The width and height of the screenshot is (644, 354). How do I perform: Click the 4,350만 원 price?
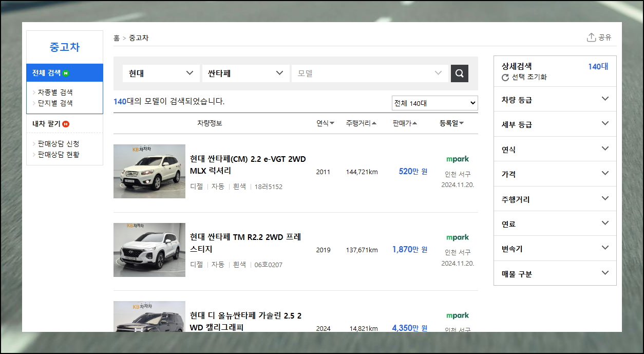pos(410,328)
